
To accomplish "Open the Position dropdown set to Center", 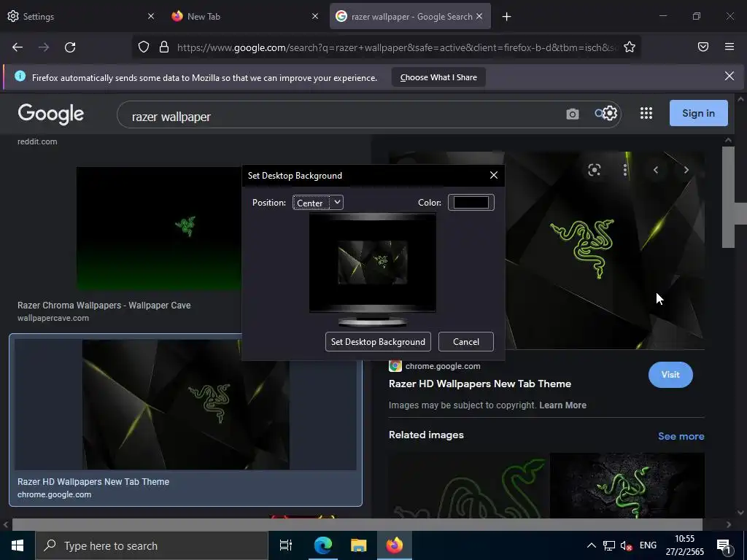I will click(x=318, y=203).
